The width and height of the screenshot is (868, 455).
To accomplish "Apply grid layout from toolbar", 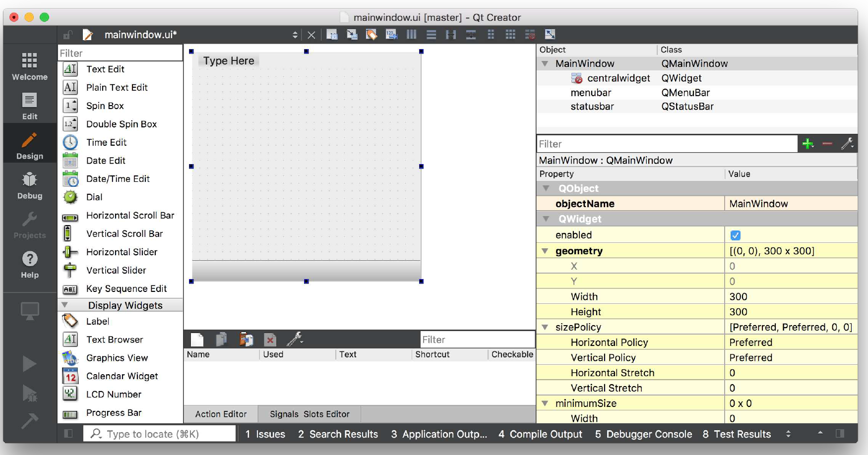I will (x=510, y=35).
